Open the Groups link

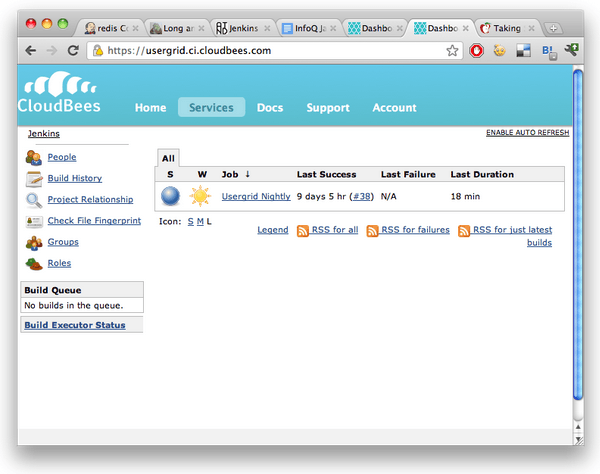63,242
